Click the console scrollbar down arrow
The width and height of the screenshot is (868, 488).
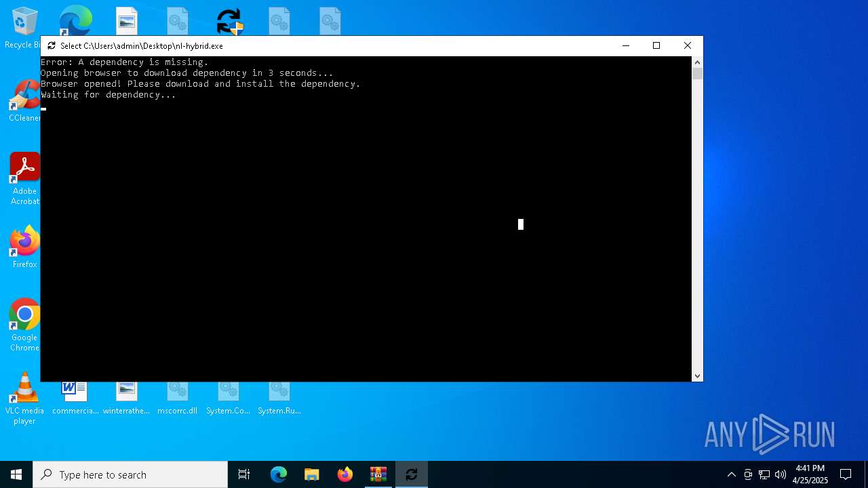(697, 376)
